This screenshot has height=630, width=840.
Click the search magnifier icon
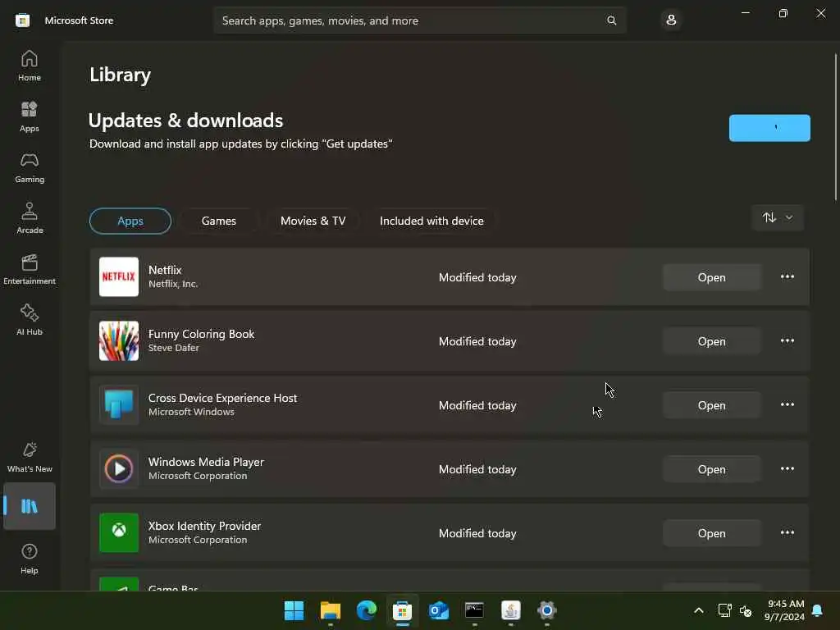pyautogui.click(x=611, y=21)
